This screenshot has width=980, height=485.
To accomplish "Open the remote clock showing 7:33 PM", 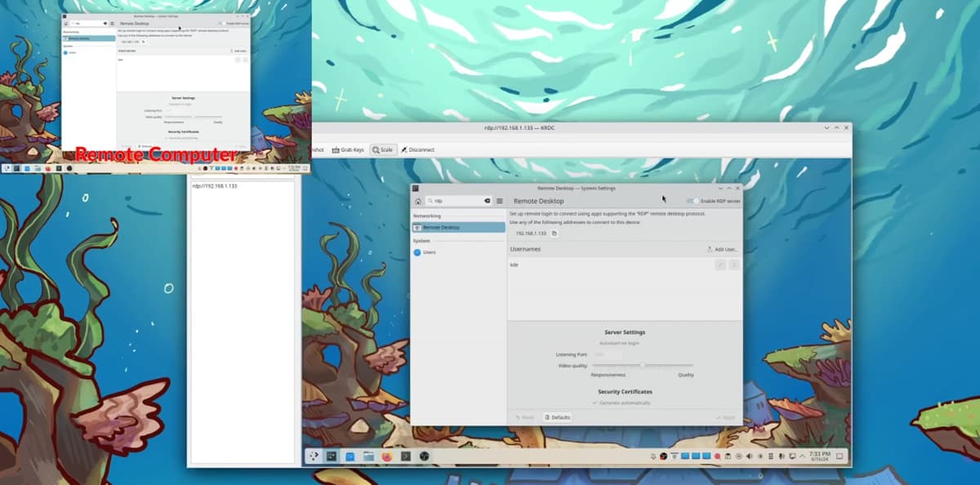I will pos(820,456).
